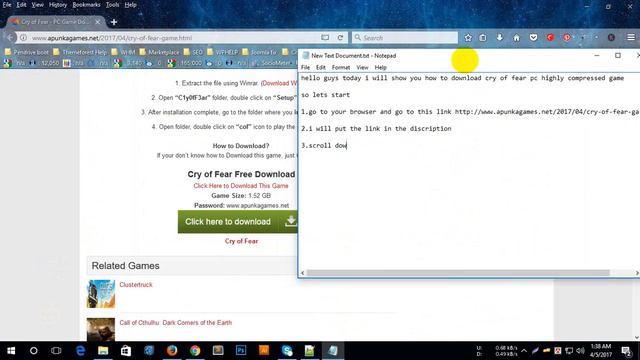Open Firefox Tools menu
Viewport: 640px width, 360px height.
click(x=112, y=5)
